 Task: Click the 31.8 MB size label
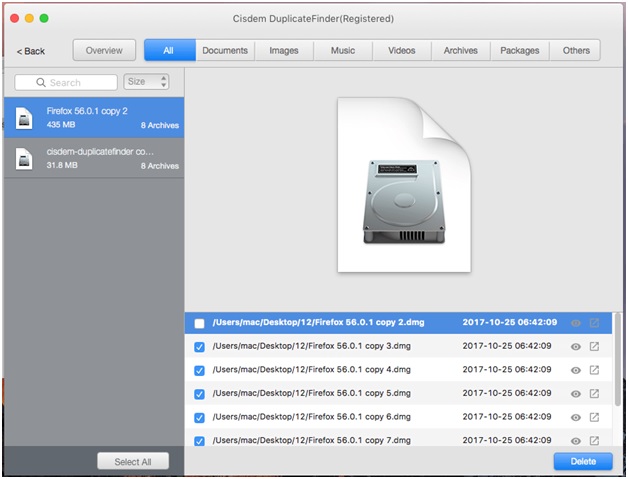click(x=62, y=165)
